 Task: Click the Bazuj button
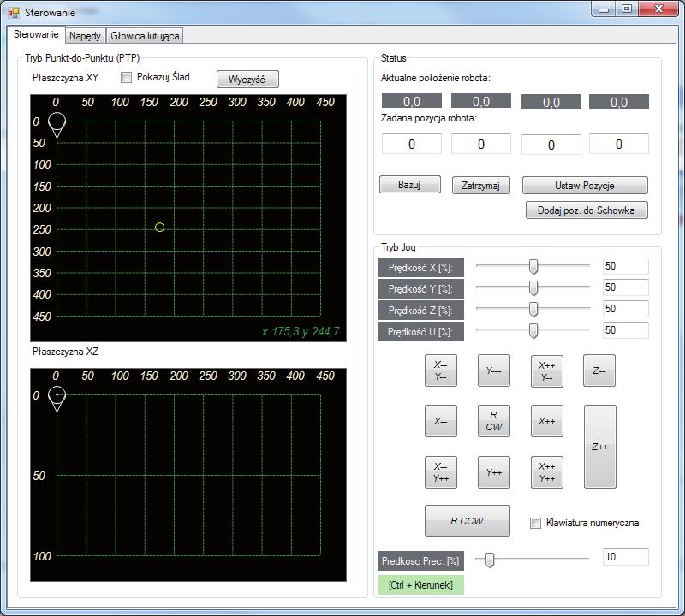click(x=410, y=185)
